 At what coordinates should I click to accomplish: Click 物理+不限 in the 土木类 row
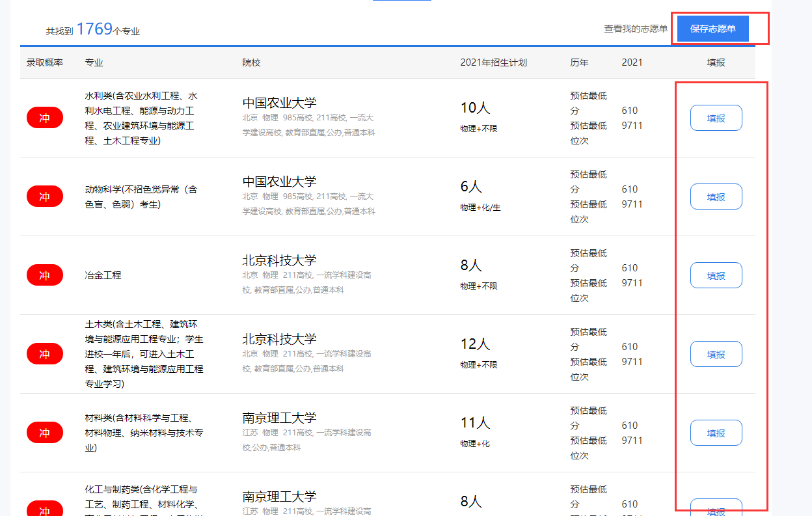pyautogui.click(x=479, y=365)
